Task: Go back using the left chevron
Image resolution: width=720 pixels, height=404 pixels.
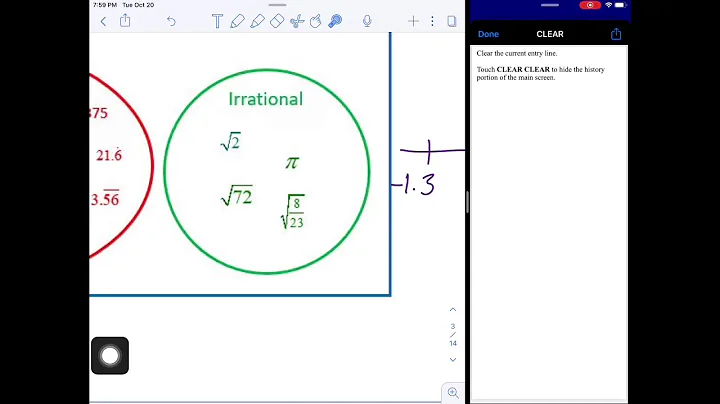Action: coord(103,21)
